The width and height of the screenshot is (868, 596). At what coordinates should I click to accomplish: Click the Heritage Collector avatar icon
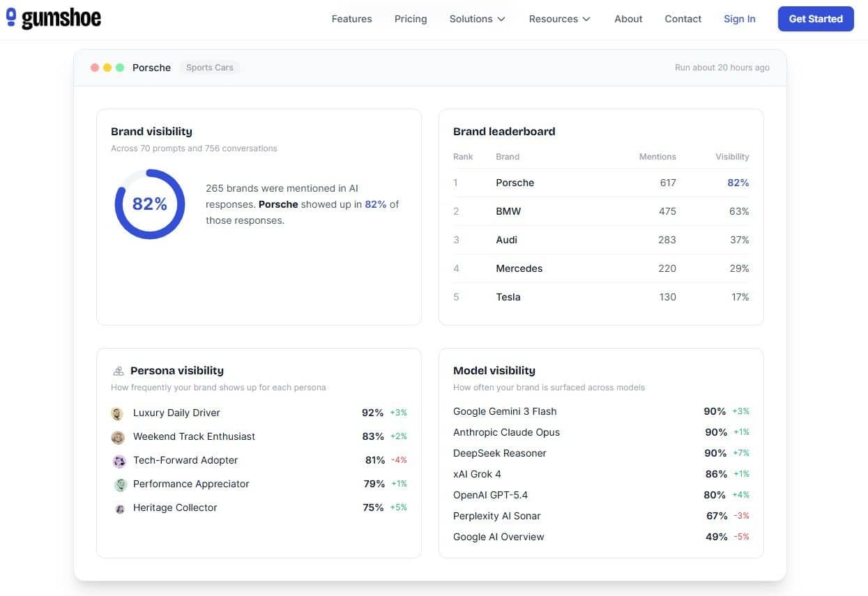[x=120, y=508]
